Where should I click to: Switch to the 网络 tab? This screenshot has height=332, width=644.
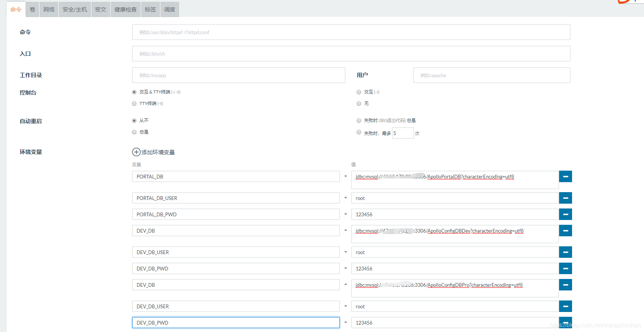49,10
